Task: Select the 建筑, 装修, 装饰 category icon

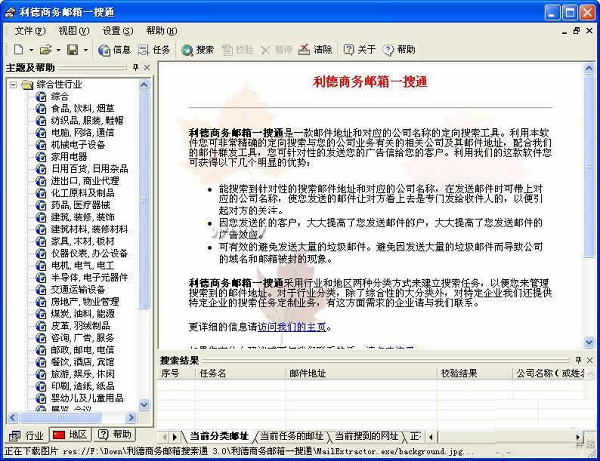Action: click(x=41, y=217)
